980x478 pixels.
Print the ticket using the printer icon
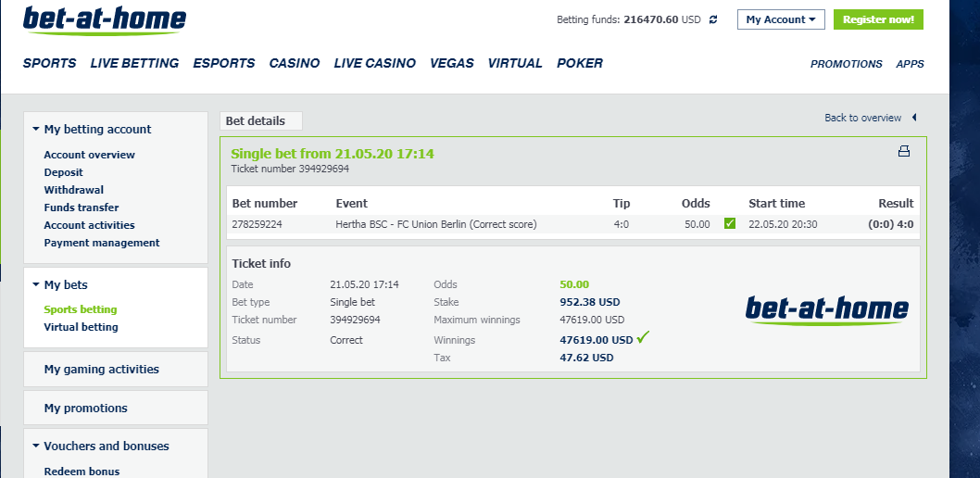point(904,151)
